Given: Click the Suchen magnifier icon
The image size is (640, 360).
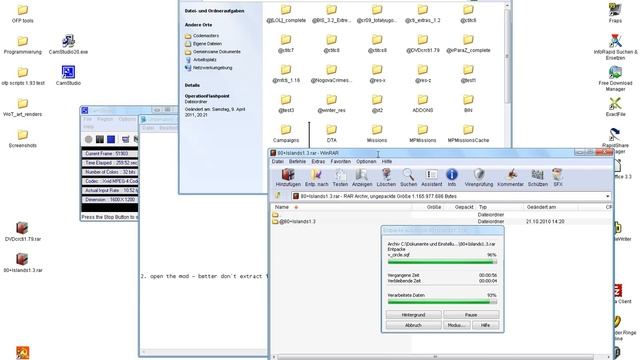Looking at the screenshot, I should (408, 178).
